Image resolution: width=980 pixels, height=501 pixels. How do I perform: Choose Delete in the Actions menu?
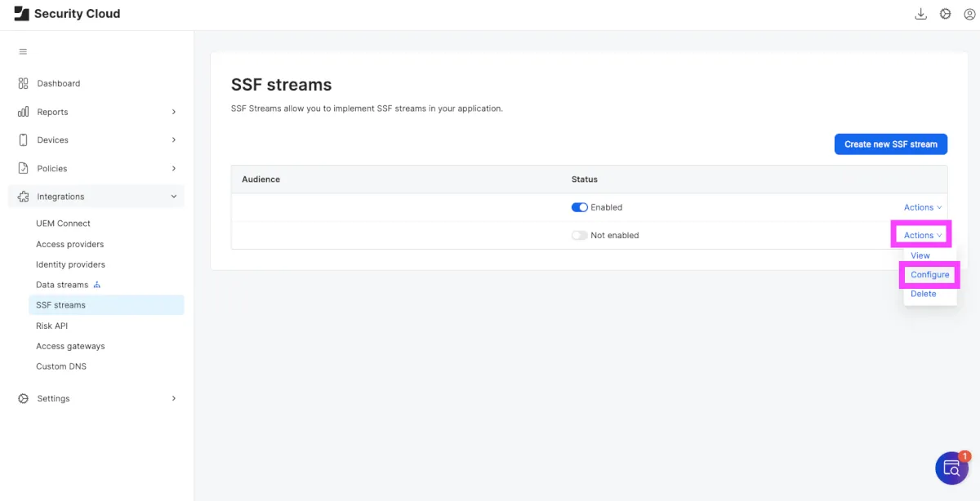click(x=923, y=294)
